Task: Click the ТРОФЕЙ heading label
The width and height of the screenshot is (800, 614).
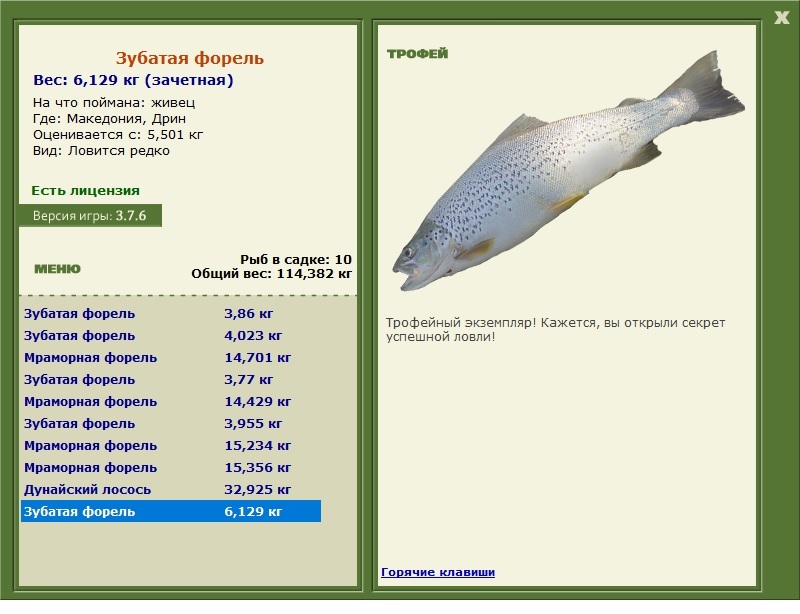Action: [x=417, y=54]
